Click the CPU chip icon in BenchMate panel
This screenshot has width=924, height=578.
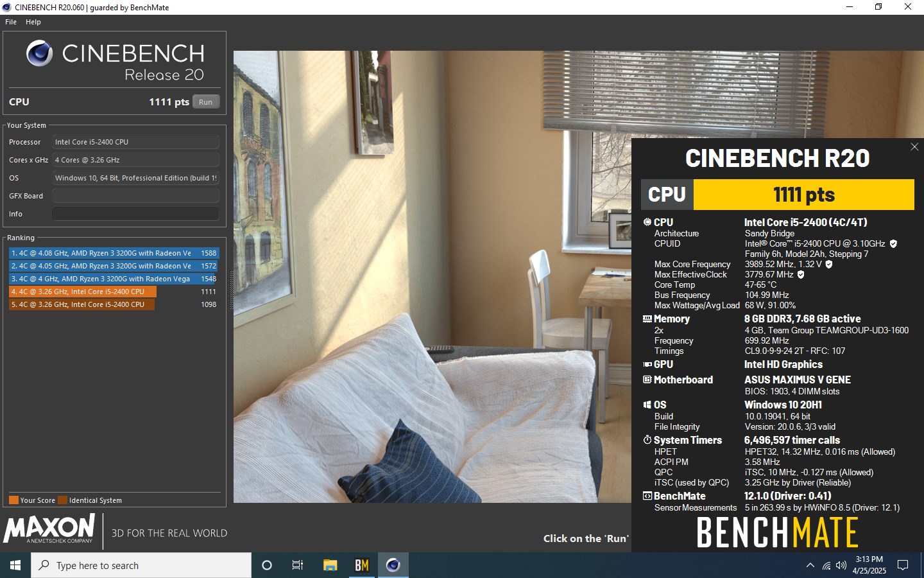coord(647,222)
